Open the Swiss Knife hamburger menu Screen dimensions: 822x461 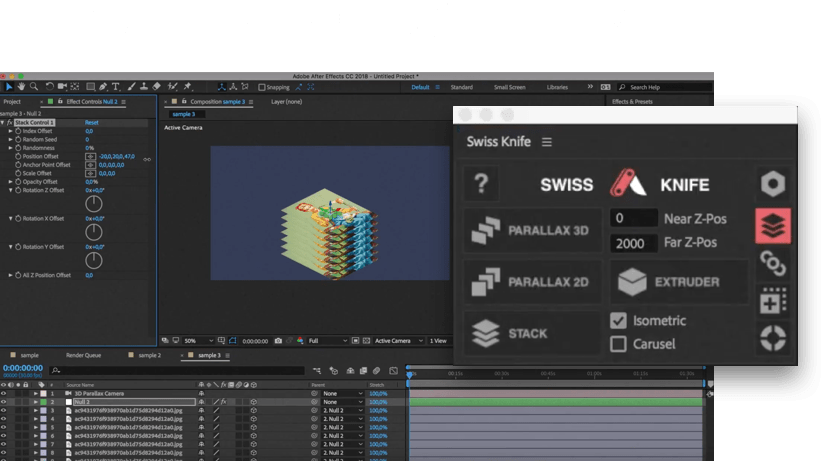click(547, 142)
